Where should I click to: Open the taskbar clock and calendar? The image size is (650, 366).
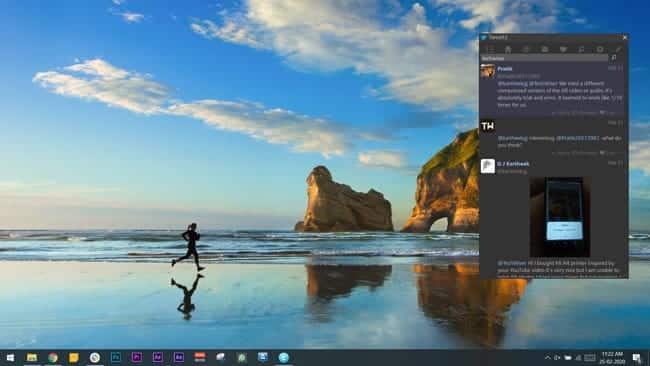pos(612,358)
